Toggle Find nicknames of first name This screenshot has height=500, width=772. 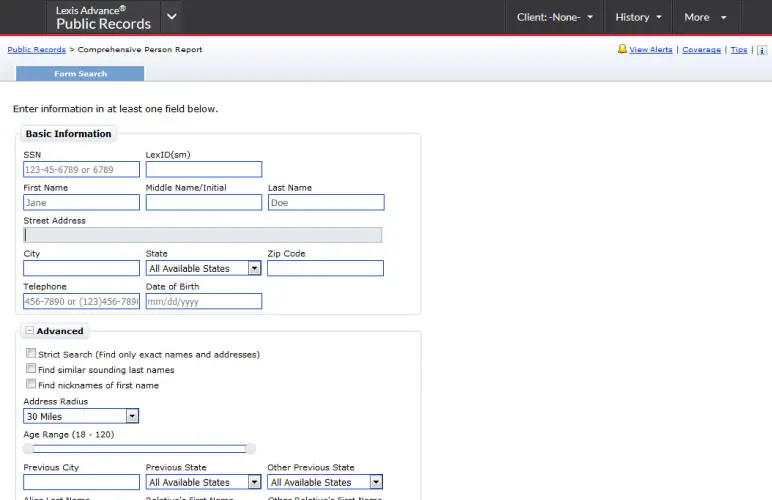[x=31, y=384]
